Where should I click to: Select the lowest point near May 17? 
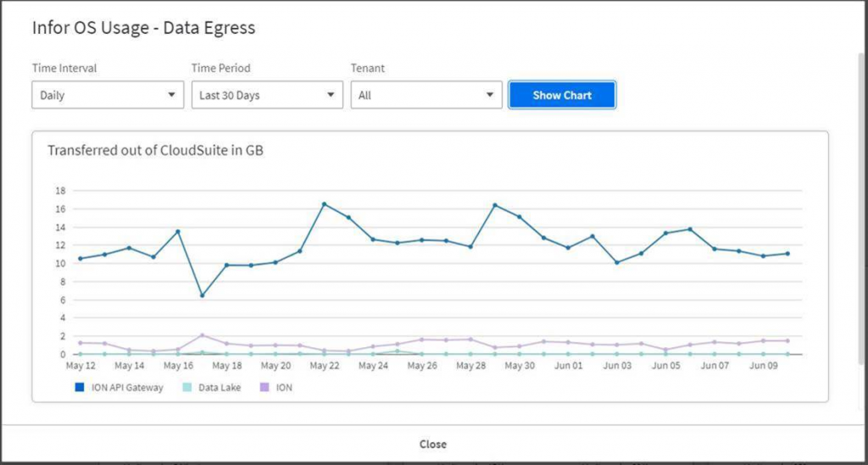coord(203,296)
